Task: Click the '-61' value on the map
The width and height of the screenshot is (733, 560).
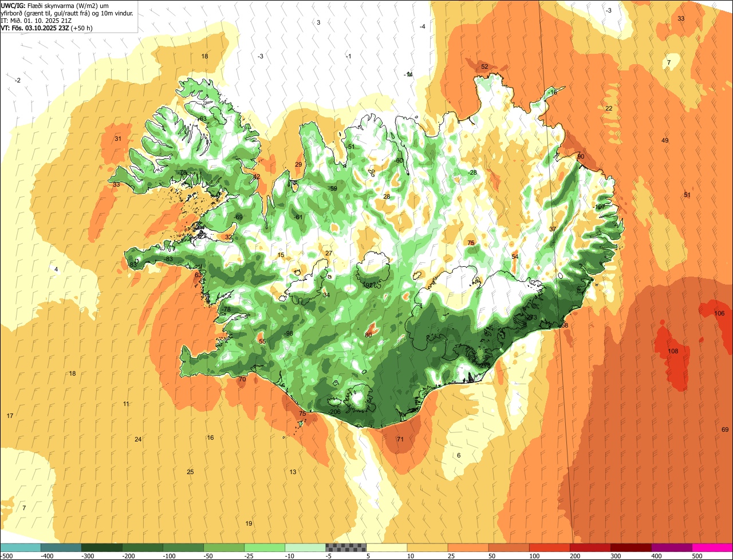Action: click(x=298, y=217)
